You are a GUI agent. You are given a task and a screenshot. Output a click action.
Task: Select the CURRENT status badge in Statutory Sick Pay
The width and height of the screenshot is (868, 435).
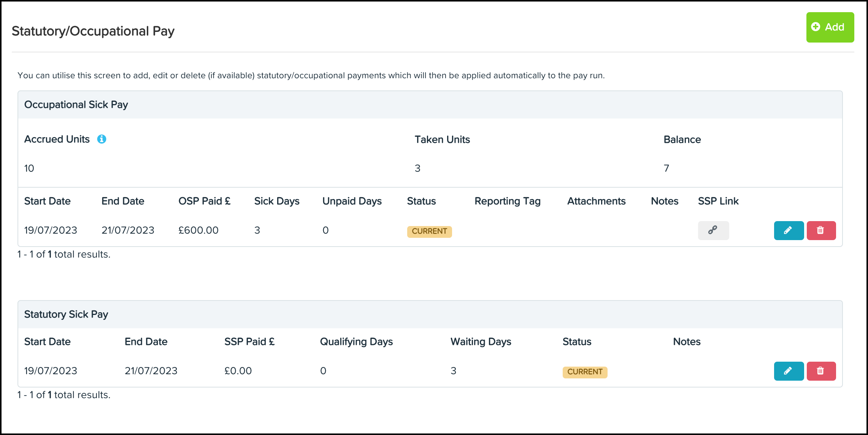585,372
